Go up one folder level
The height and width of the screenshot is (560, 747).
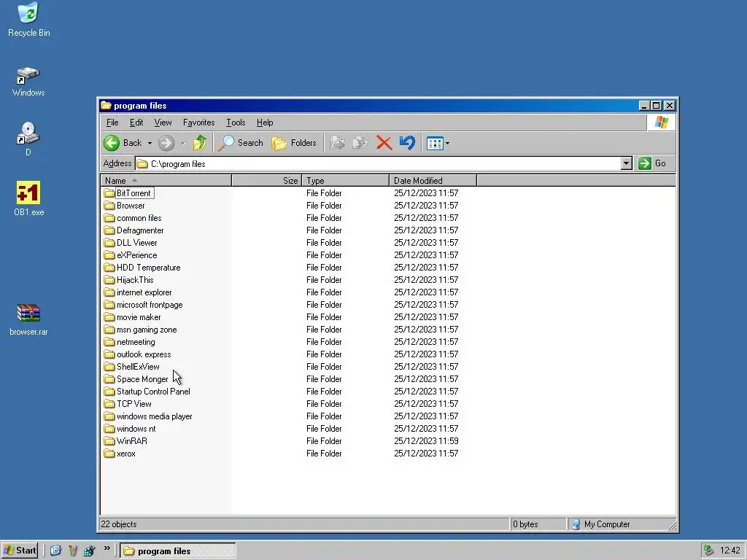click(x=200, y=143)
